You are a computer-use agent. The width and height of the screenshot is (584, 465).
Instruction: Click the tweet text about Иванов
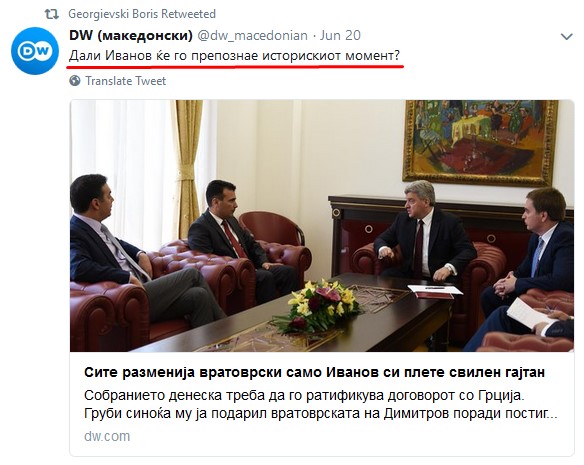tap(234, 56)
